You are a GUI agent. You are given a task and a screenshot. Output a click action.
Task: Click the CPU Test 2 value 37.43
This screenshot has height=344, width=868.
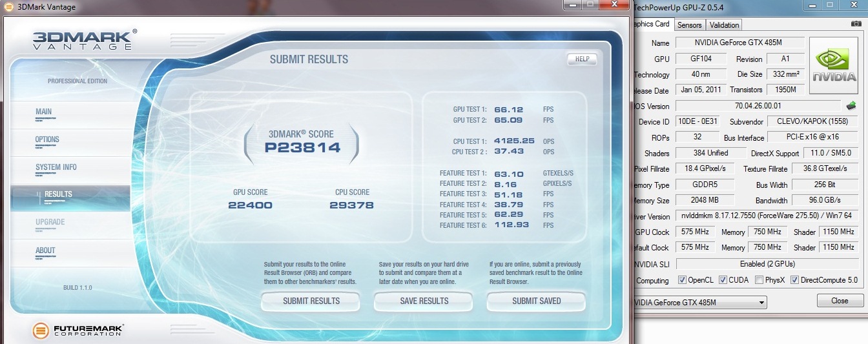tap(508, 152)
